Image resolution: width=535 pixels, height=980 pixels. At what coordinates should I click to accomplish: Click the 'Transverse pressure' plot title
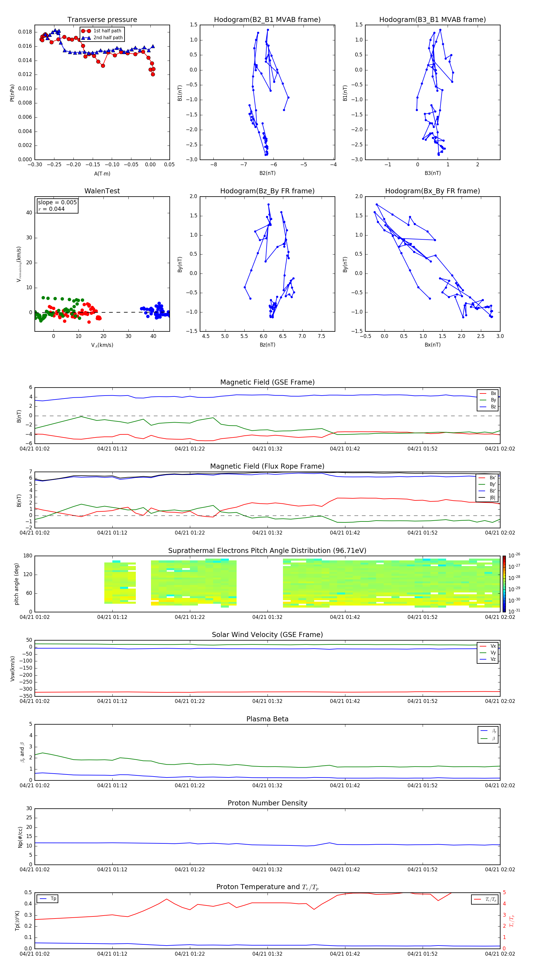pyautogui.click(x=102, y=20)
